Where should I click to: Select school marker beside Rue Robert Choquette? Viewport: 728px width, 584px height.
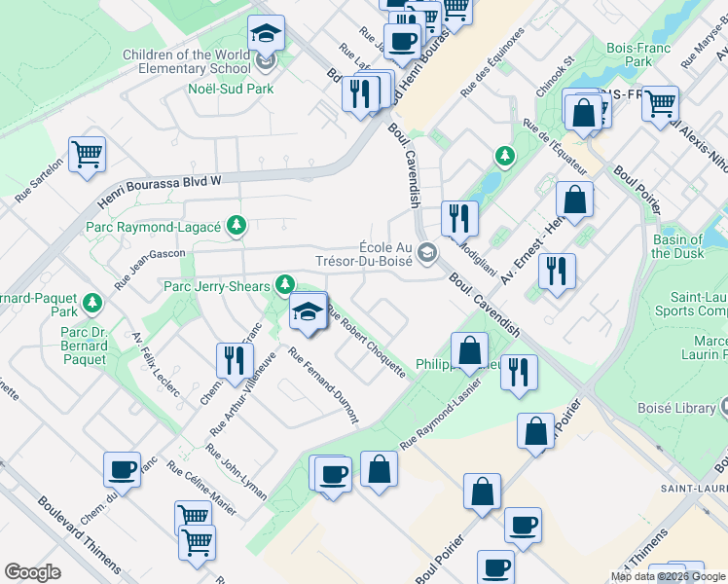pos(308,311)
